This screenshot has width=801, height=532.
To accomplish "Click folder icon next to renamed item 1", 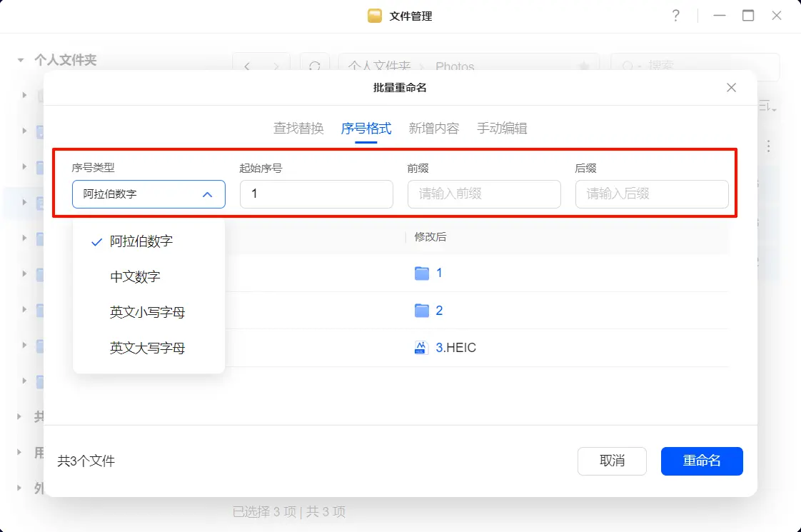I will point(422,273).
